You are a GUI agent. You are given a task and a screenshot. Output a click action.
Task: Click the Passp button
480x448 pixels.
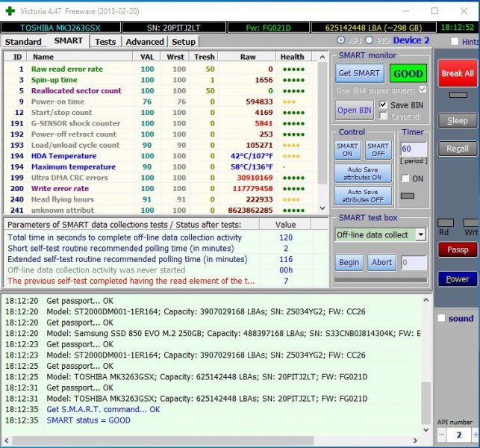457,250
